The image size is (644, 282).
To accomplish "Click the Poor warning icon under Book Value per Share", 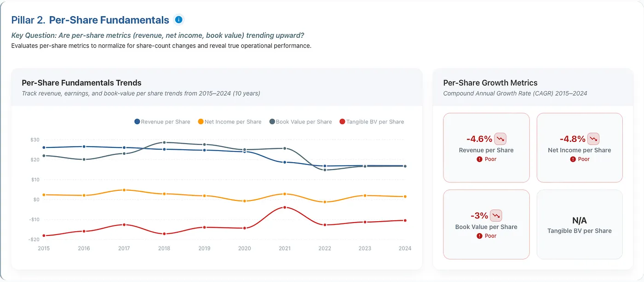I will pyautogui.click(x=479, y=236).
